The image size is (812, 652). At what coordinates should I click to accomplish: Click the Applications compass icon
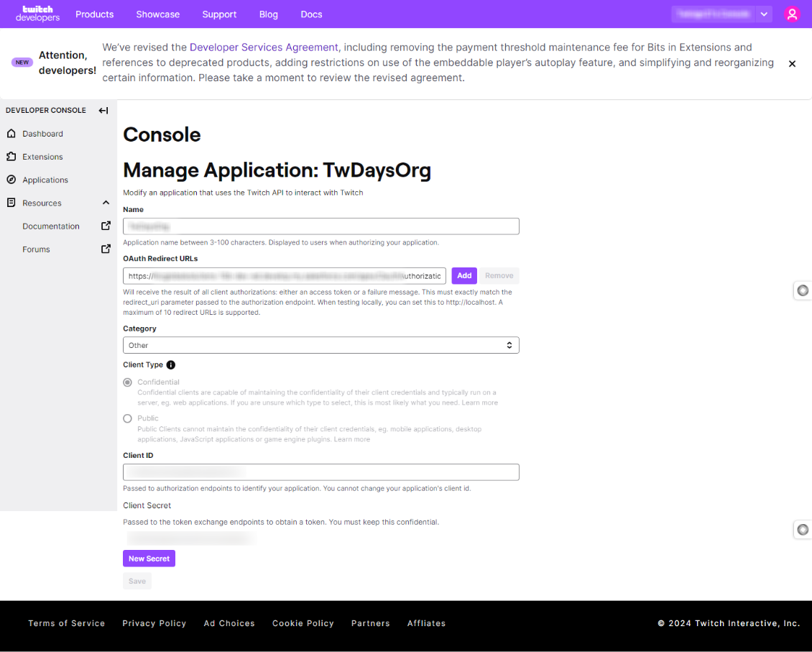[x=11, y=180]
